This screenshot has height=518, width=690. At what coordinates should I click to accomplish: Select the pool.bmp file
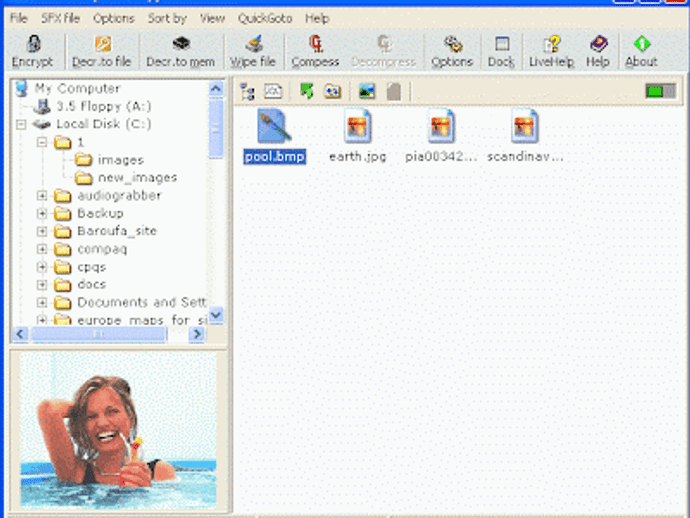pyautogui.click(x=274, y=137)
